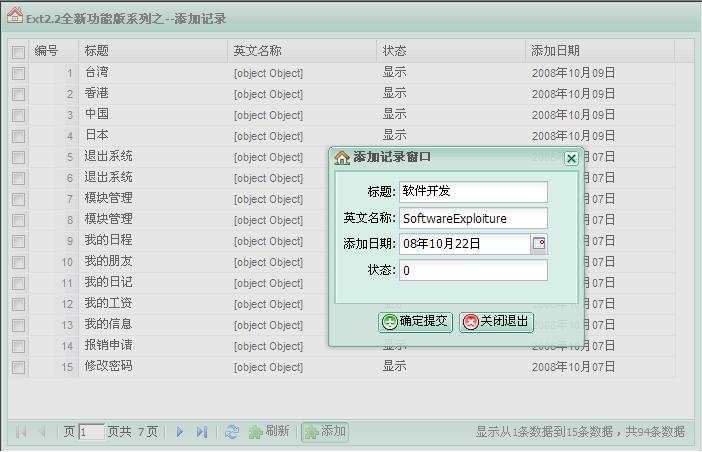The height and width of the screenshot is (452, 702).
Task: Click the 关闭退出 button
Action: coord(497,322)
